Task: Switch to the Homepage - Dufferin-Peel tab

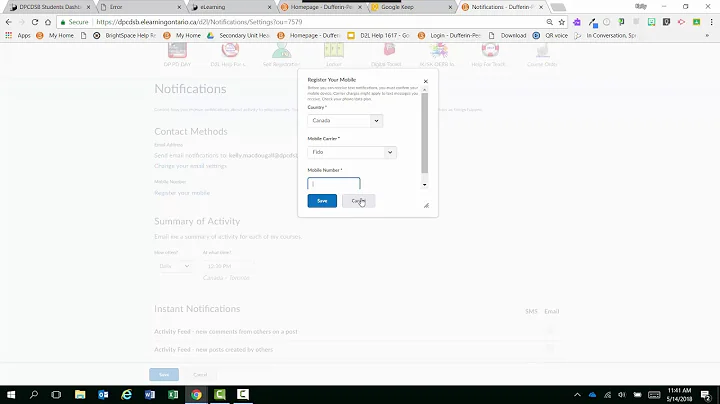Action: coord(321,7)
